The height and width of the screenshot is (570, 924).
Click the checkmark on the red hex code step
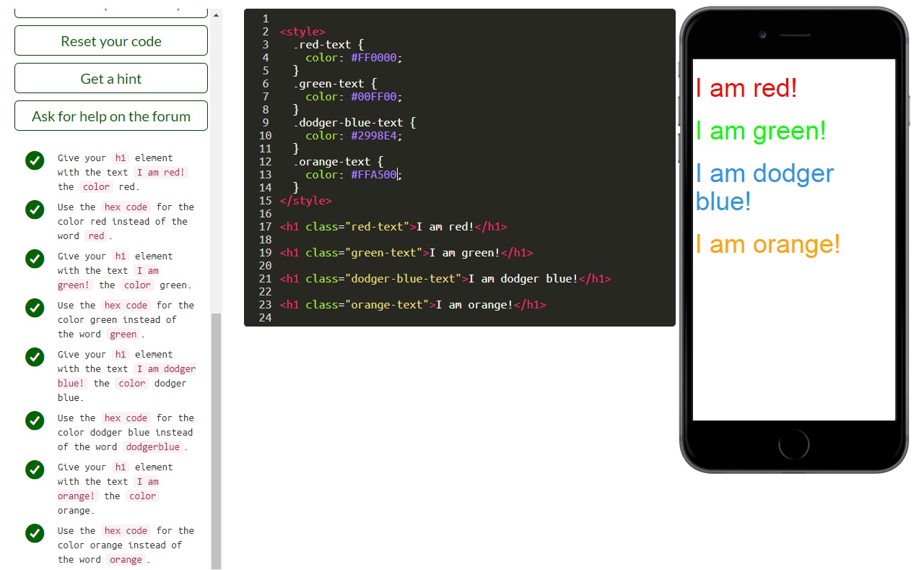(x=35, y=210)
